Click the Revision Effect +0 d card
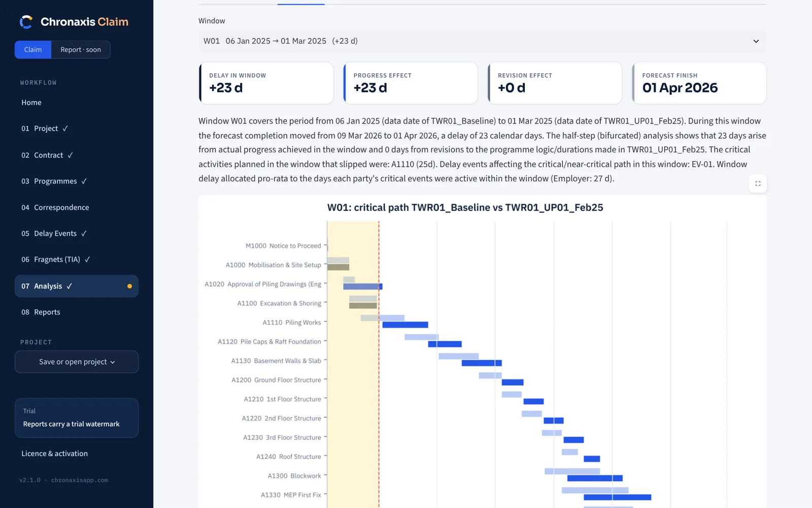This screenshot has height=508, width=812. click(x=555, y=83)
